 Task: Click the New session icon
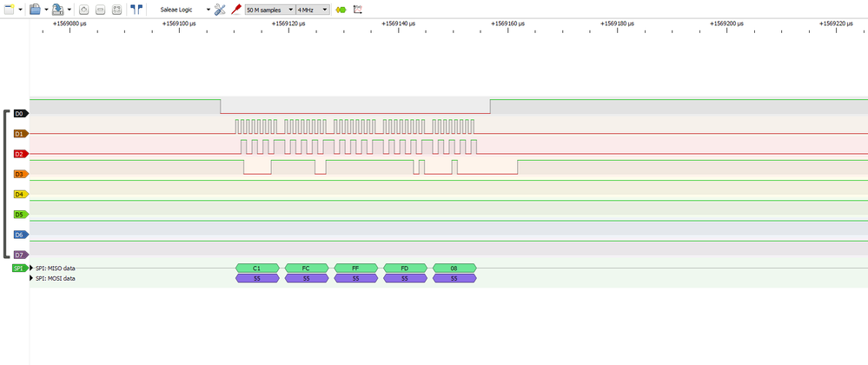[10, 10]
